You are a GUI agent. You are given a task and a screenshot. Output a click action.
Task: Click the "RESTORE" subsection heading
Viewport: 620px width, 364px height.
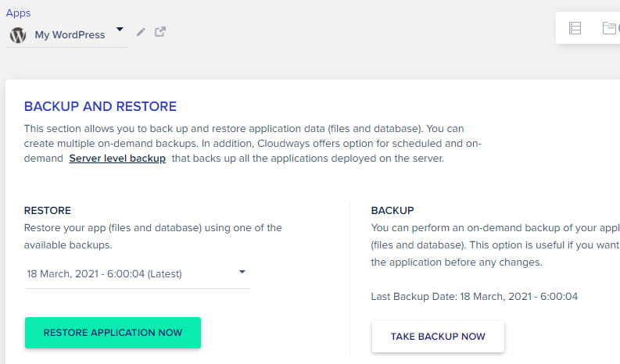tap(48, 210)
